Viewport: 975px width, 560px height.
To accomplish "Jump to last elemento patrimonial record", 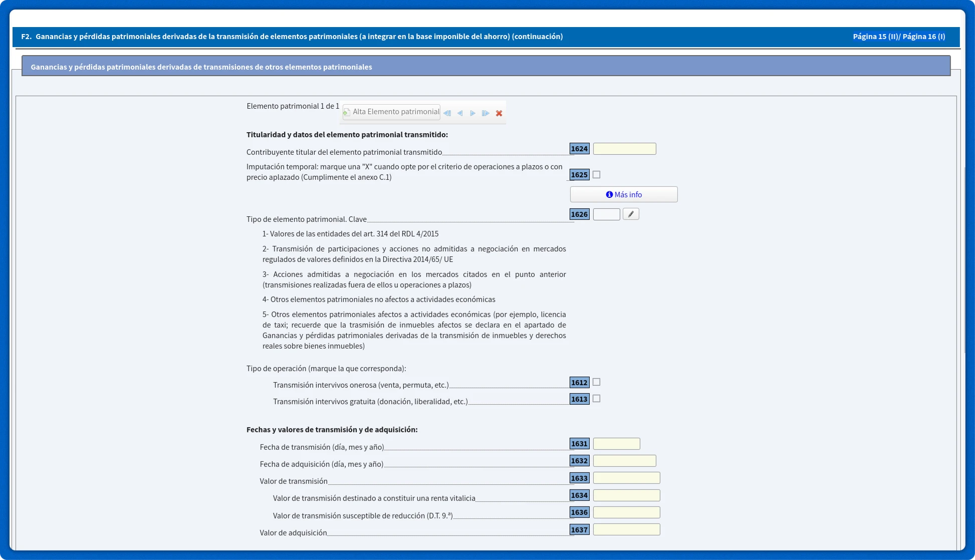I will [485, 113].
